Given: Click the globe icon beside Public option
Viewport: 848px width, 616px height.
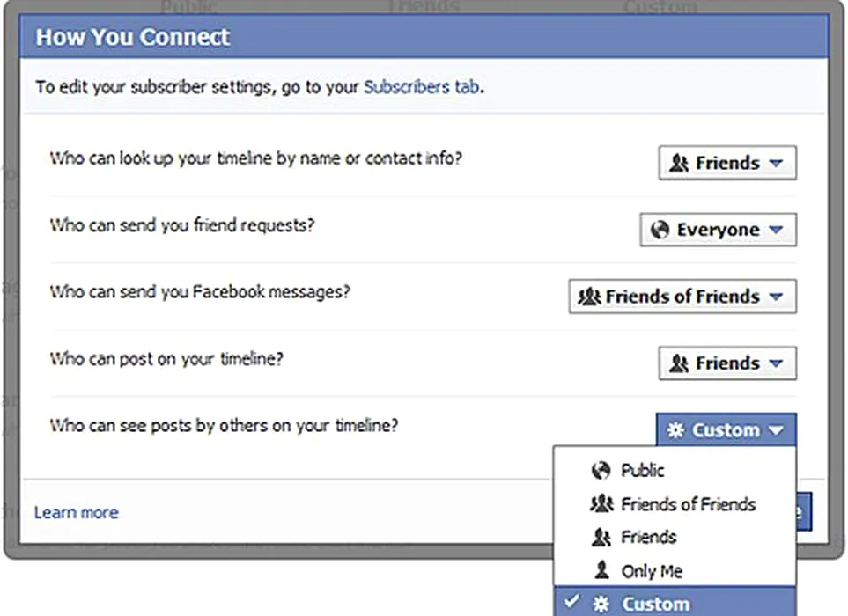Looking at the screenshot, I should [x=601, y=471].
